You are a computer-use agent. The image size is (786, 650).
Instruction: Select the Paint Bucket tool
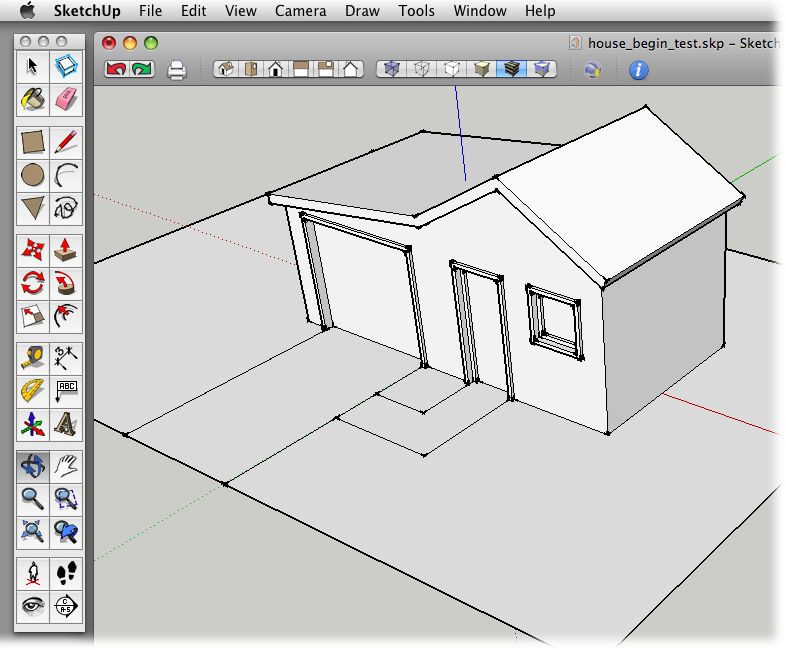33,98
